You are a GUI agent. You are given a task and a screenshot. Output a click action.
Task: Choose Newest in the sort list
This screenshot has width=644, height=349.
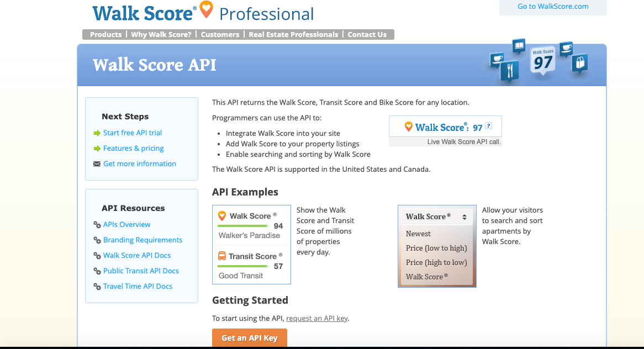pos(418,234)
